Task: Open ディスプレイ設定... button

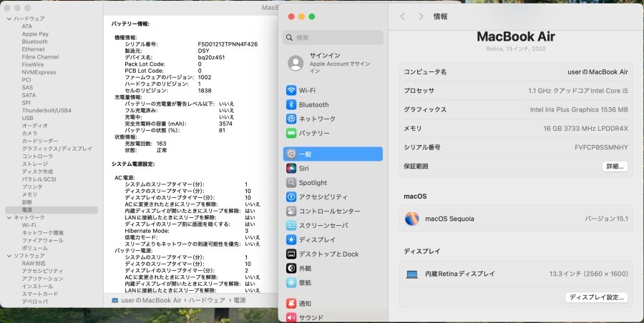Action: (596, 297)
